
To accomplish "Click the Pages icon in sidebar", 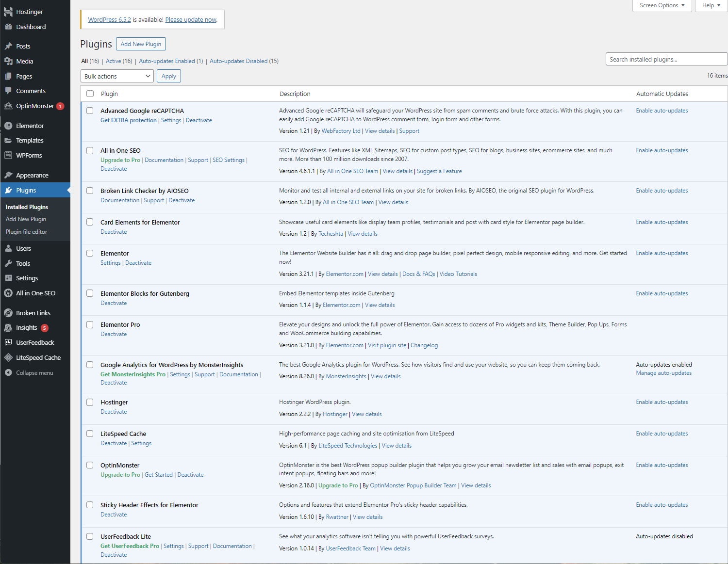I will (x=8, y=76).
